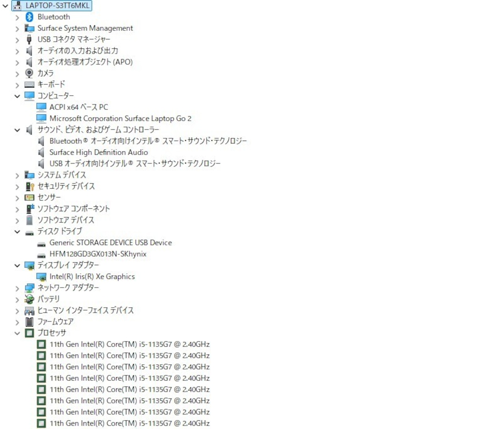
Task: Click the プロセッサ category icon
Action: coord(29,333)
